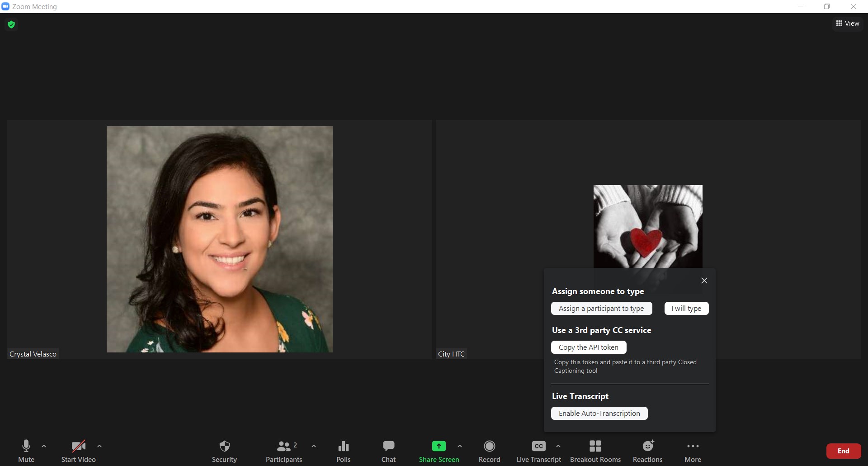Open the View layout menu
Viewport: 868px width, 466px height.
(x=848, y=24)
